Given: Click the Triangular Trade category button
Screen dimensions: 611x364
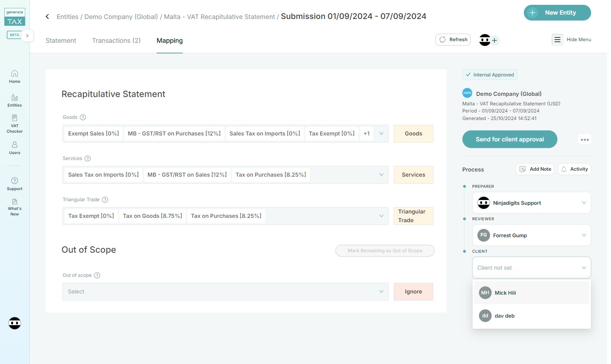Looking at the screenshot, I should [413, 216].
